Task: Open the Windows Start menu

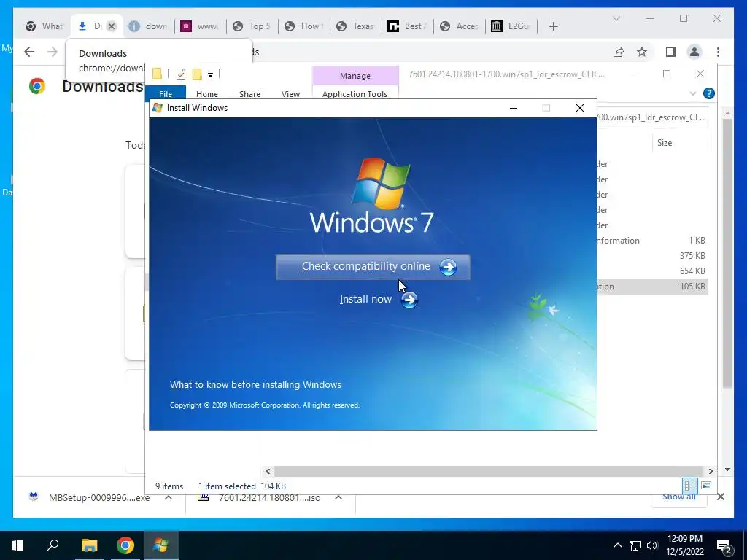Action: [18, 545]
